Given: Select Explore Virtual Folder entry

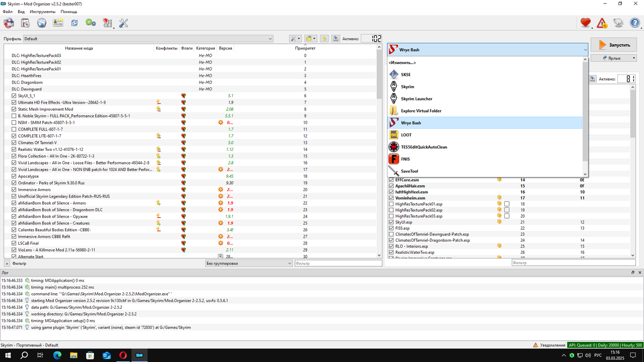Looking at the screenshot, I should (485, 111).
